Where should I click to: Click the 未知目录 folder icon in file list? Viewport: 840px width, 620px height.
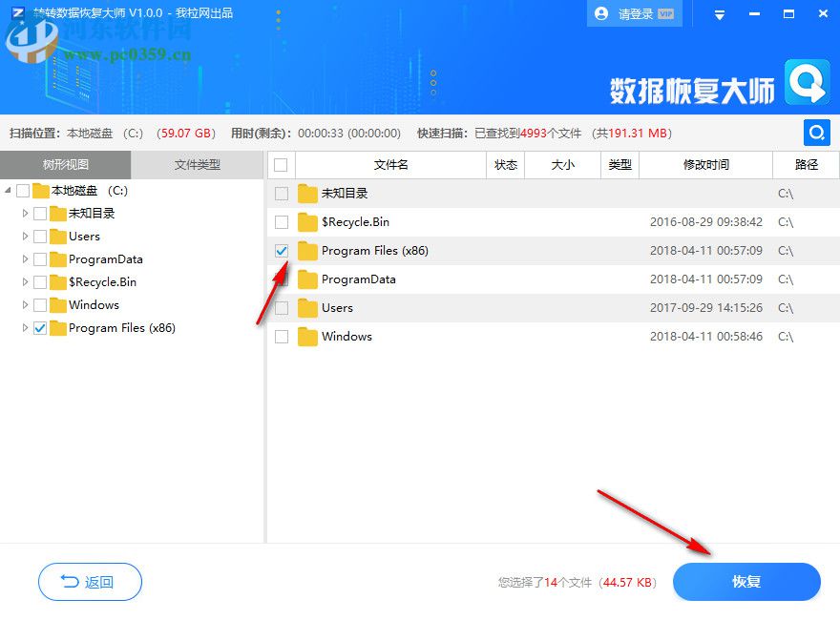[306, 193]
